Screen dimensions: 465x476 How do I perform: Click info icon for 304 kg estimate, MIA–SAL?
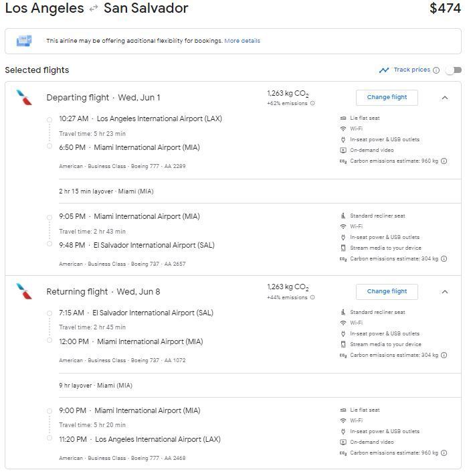(444, 259)
